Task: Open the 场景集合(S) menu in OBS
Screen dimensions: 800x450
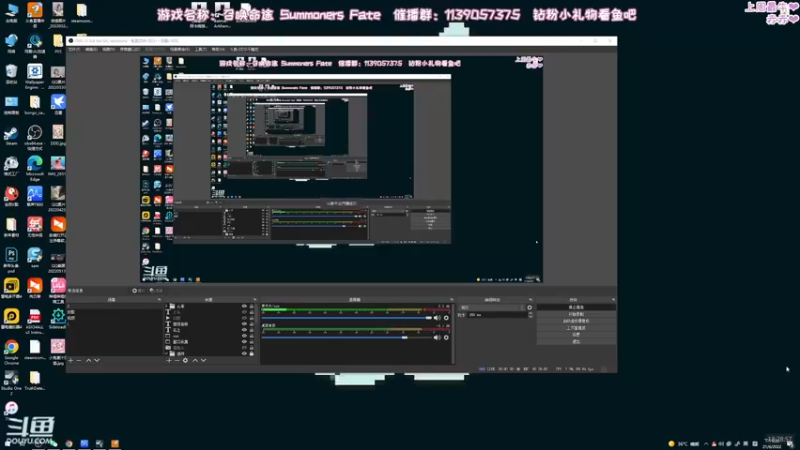Action: coord(180,49)
